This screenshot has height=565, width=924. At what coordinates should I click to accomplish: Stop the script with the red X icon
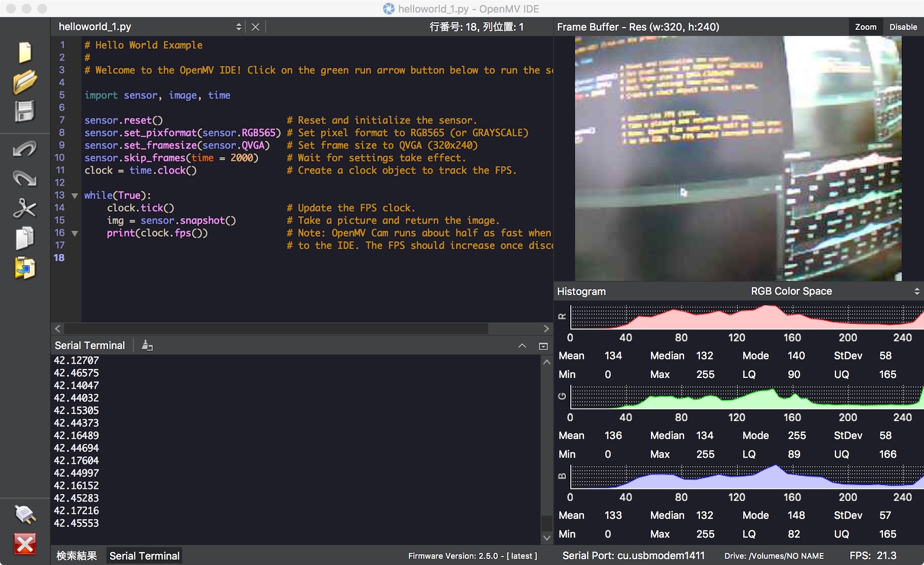[x=24, y=544]
